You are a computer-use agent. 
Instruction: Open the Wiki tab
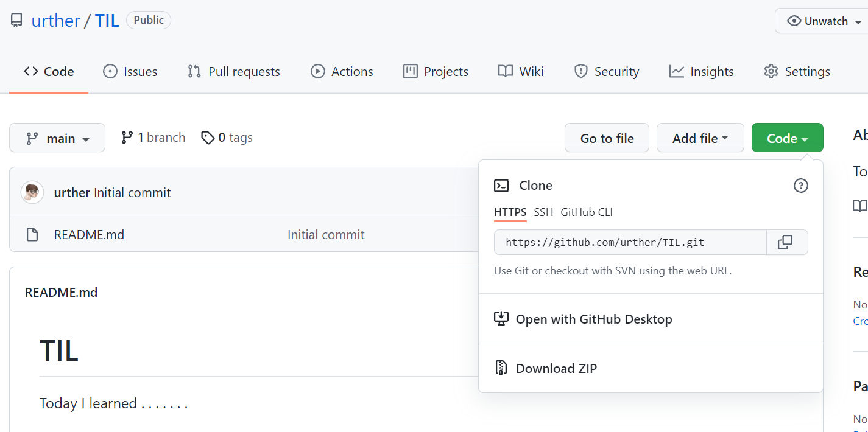click(521, 71)
